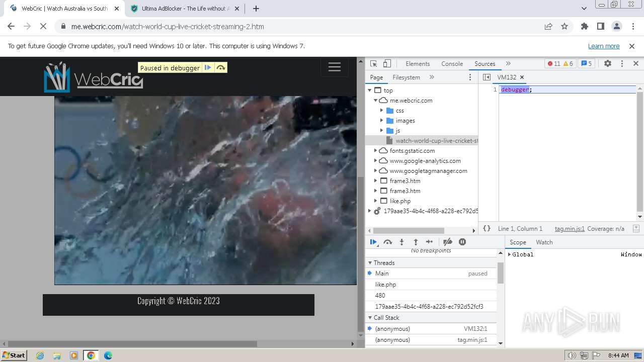Open DevTools three-dot customize menu

(x=622, y=64)
